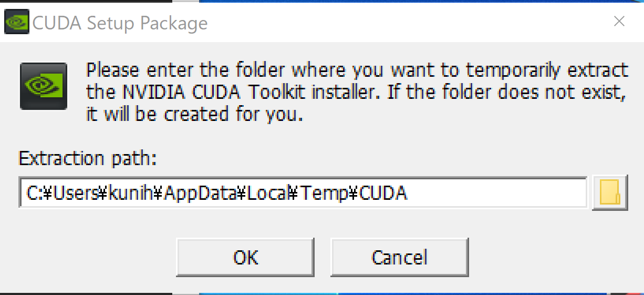
Task: Abort extraction with the Cancel button
Action: coord(400,257)
